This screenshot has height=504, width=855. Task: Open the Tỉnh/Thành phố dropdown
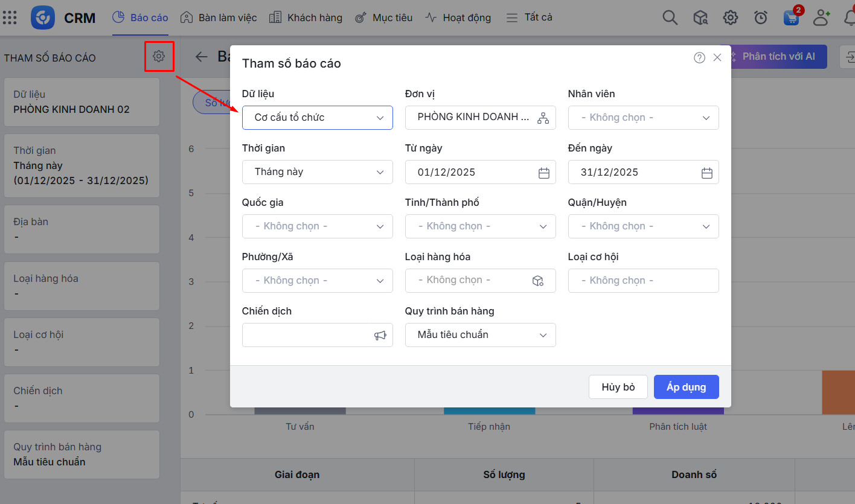[480, 226]
